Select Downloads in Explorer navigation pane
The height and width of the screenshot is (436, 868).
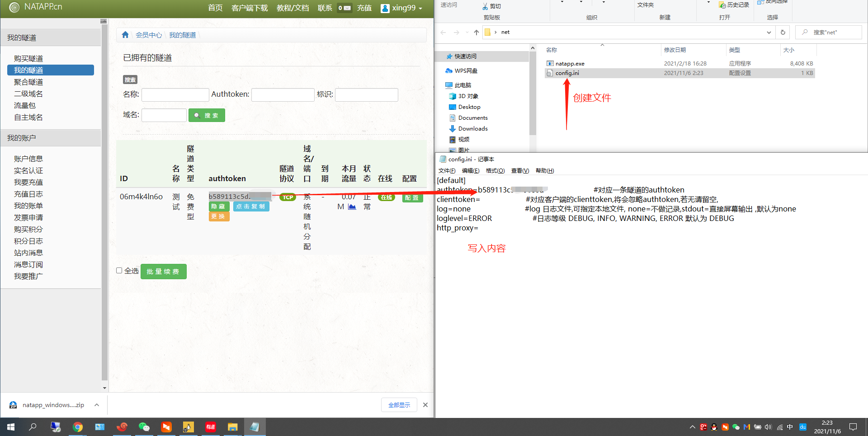coord(473,129)
